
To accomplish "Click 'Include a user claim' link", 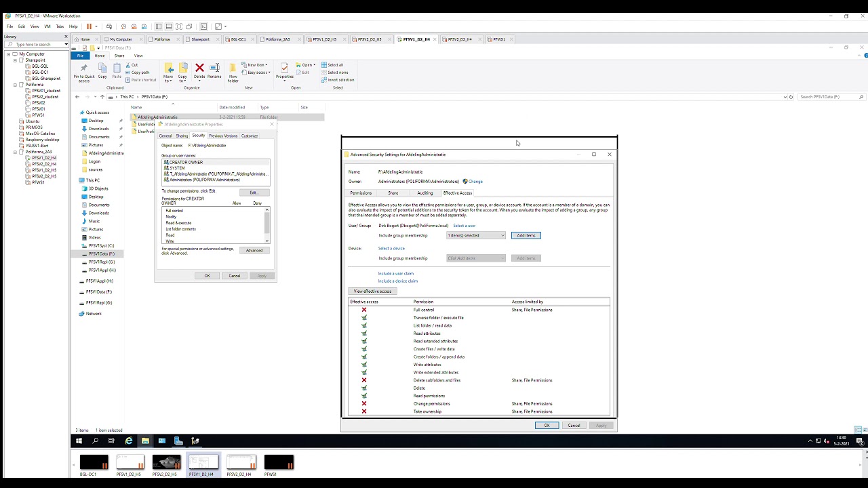I will coord(396,274).
